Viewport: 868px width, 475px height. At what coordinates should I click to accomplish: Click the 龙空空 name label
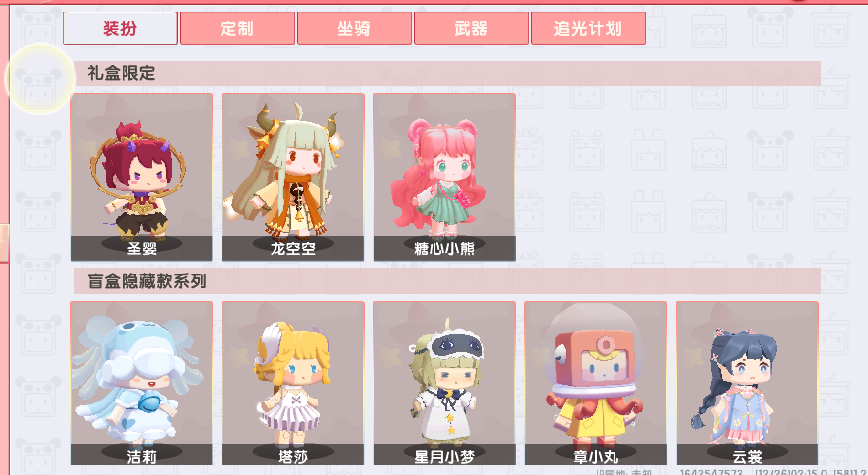pyautogui.click(x=293, y=249)
